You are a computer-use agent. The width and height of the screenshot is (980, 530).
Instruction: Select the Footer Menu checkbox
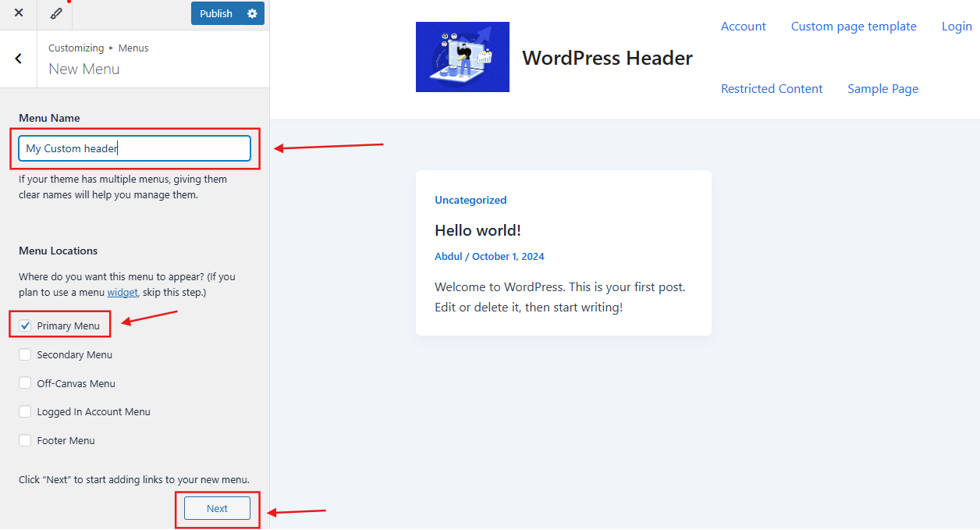[x=25, y=440]
